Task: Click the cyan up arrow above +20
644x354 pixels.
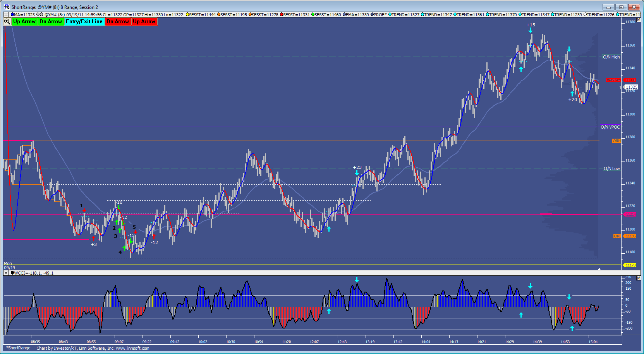Action: point(572,94)
